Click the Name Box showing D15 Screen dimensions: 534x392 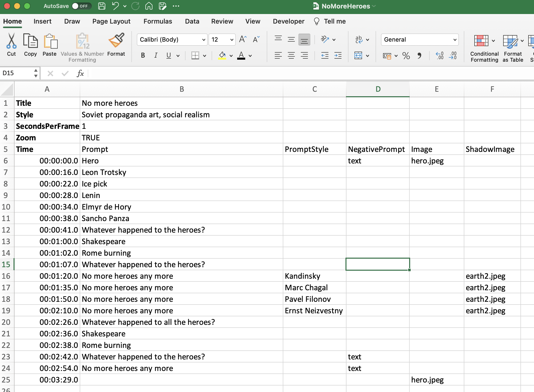(x=17, y=73)
